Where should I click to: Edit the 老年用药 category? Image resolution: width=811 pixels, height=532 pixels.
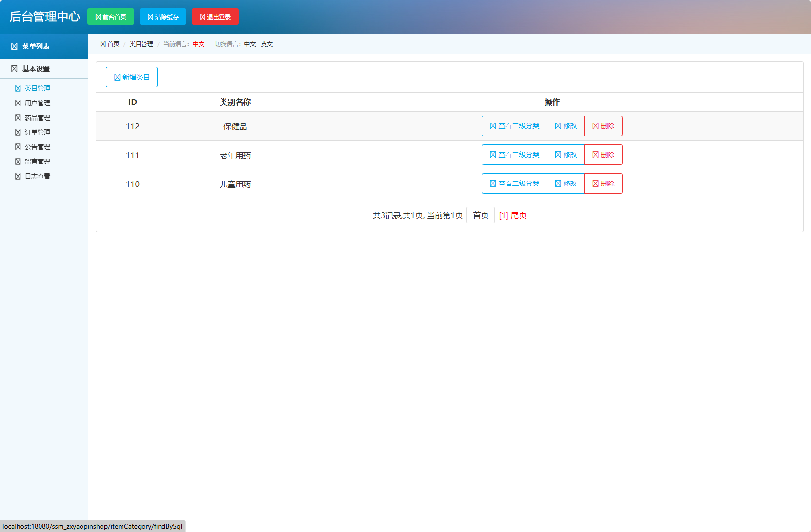pyautogui.click(x=566, y=155)
